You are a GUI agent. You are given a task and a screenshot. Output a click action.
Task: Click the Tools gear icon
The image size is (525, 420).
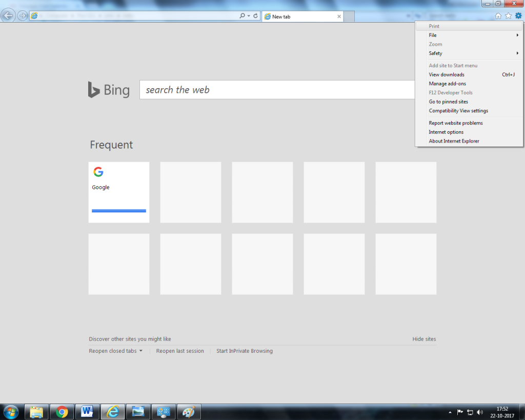tap(518, 16)
